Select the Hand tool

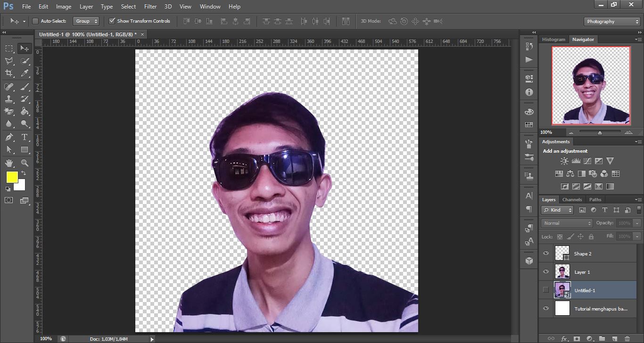[x=9, y=163]
